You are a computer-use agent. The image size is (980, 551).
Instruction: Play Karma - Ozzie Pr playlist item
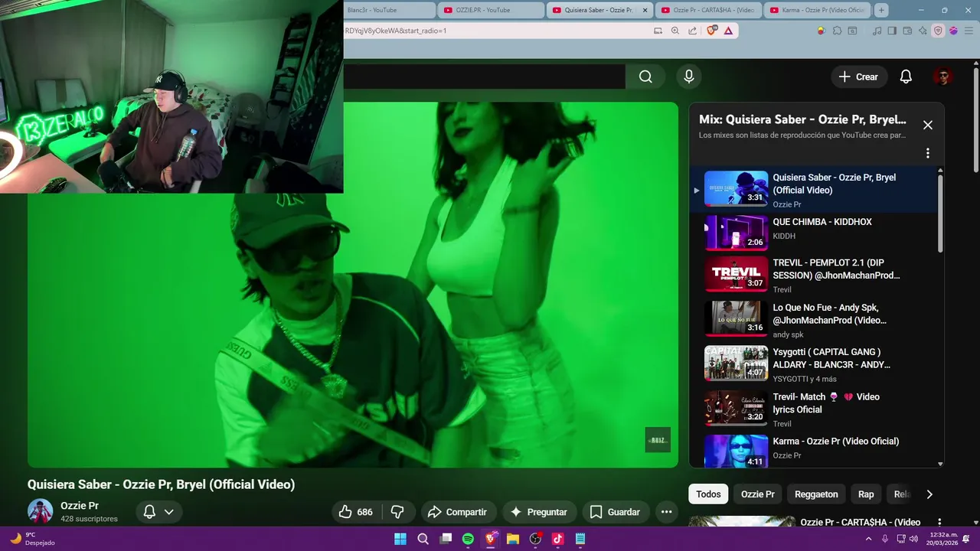point(813,450)
